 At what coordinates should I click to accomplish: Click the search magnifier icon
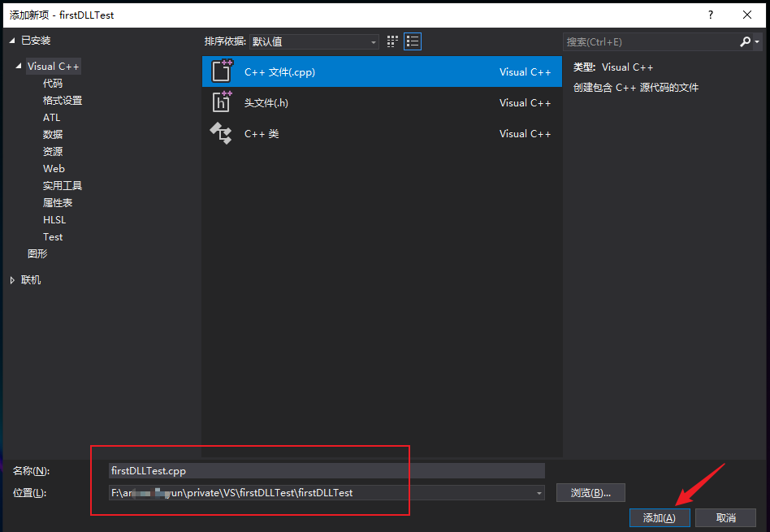pos(745,42)
